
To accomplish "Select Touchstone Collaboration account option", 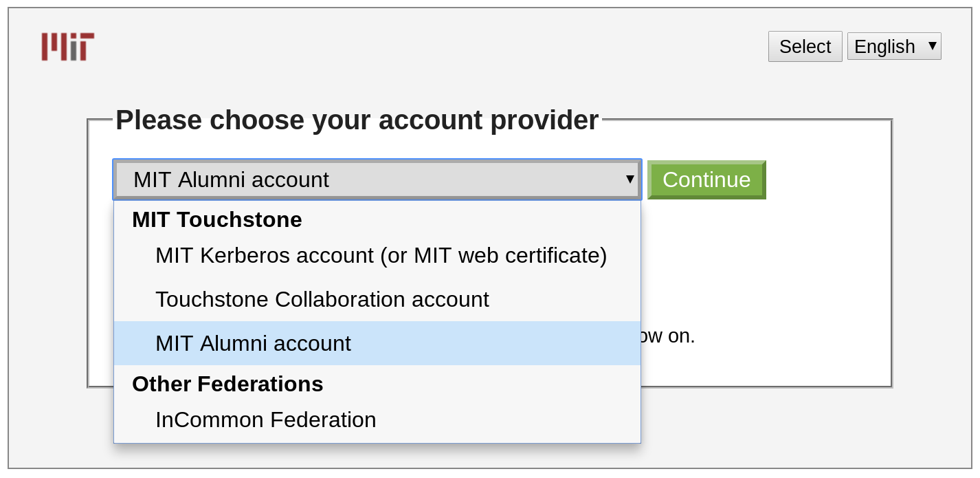I will pos(322,299).
